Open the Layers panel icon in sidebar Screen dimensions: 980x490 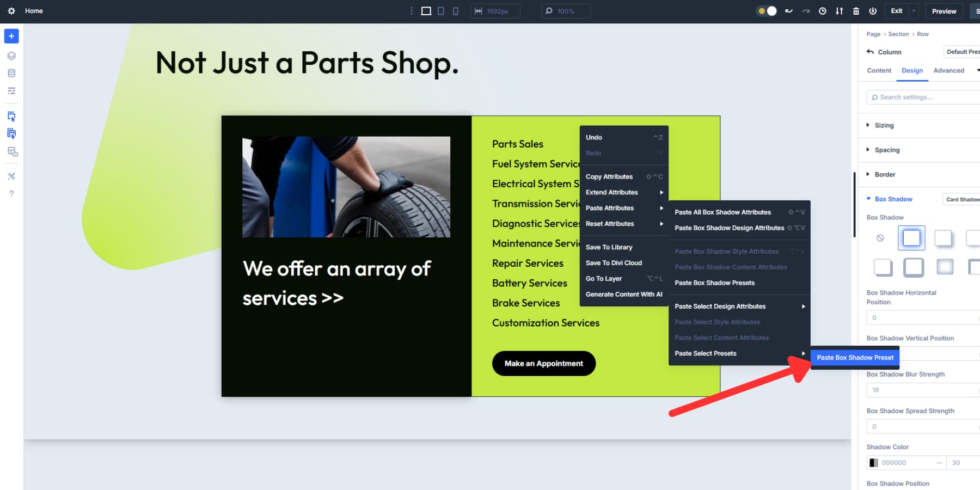tap(11, 55)
